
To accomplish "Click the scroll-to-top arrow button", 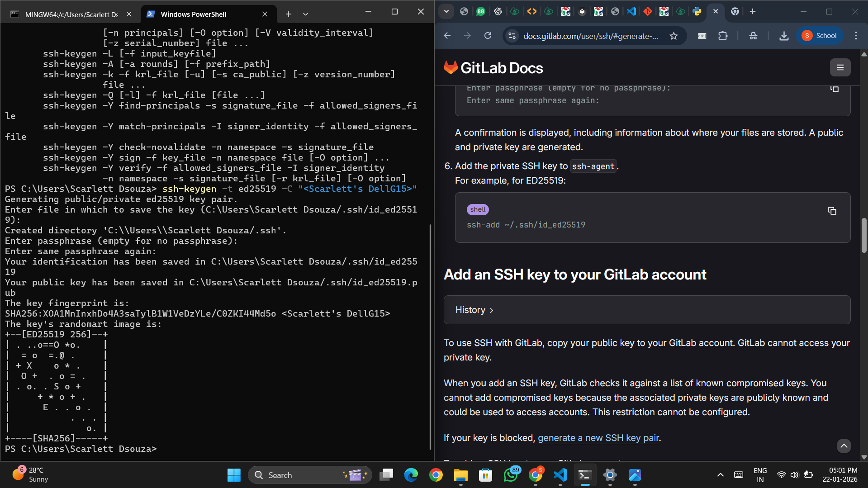I will click(x=844, y=446).
